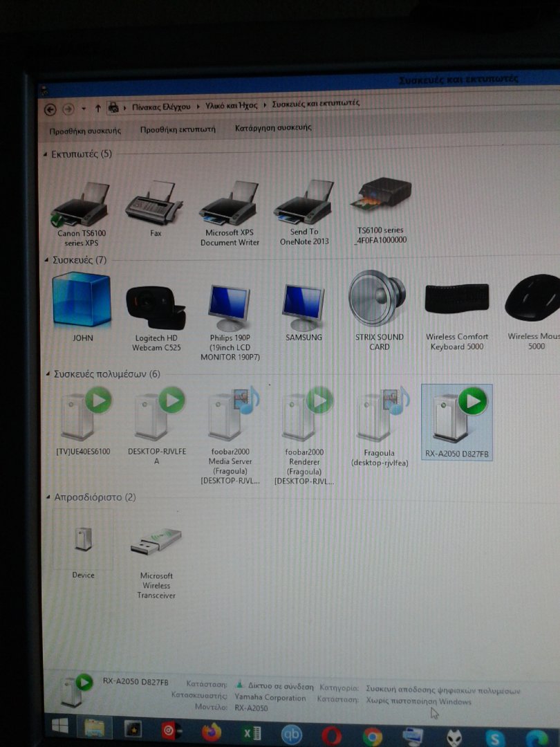Click Προσθήκη συσκευής in toolbar
The width and height of the screenshot is (560, 747).
pyautogui.click(x=85, y=131)
